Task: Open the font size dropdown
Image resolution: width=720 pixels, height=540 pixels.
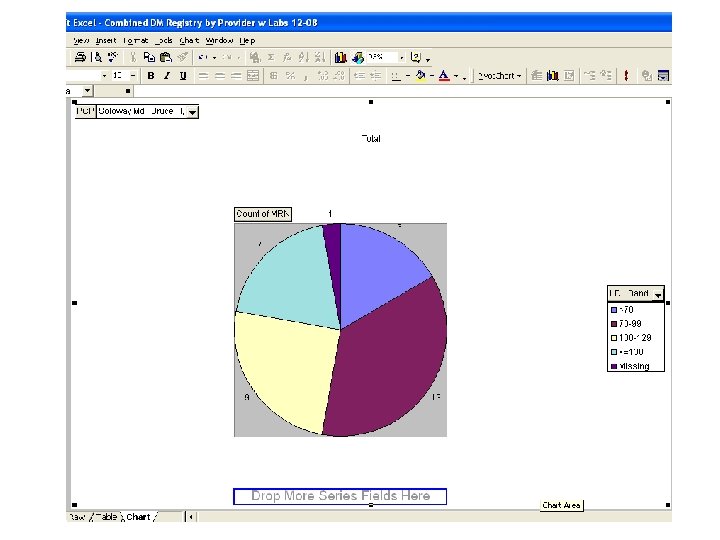Action: 133,76
